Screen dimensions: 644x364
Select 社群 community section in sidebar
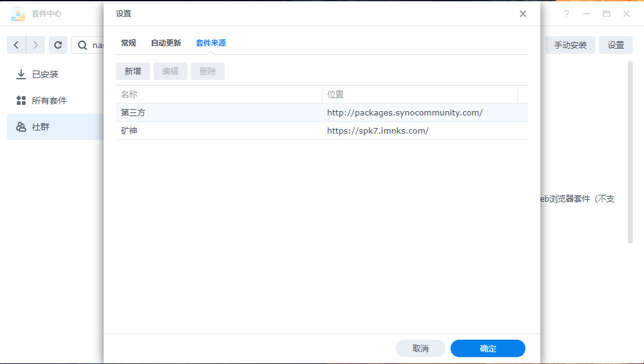(41, 127)
